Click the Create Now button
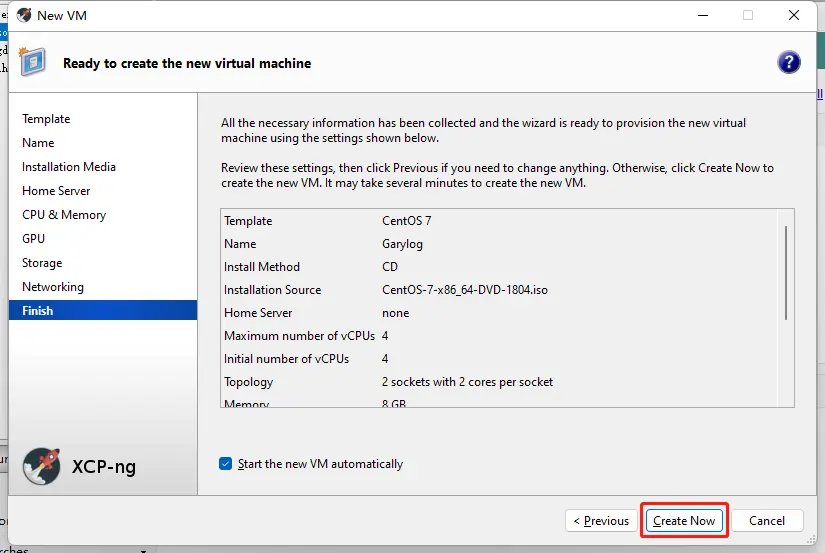Screen dimensions: 825x553 (x=684, y=520)
